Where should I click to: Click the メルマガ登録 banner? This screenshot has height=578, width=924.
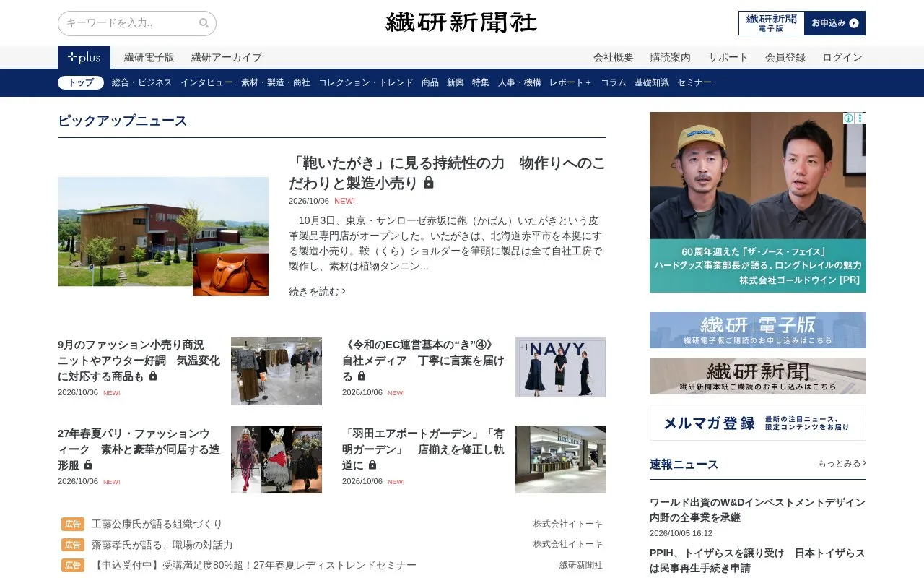click(x=758, y=423)
